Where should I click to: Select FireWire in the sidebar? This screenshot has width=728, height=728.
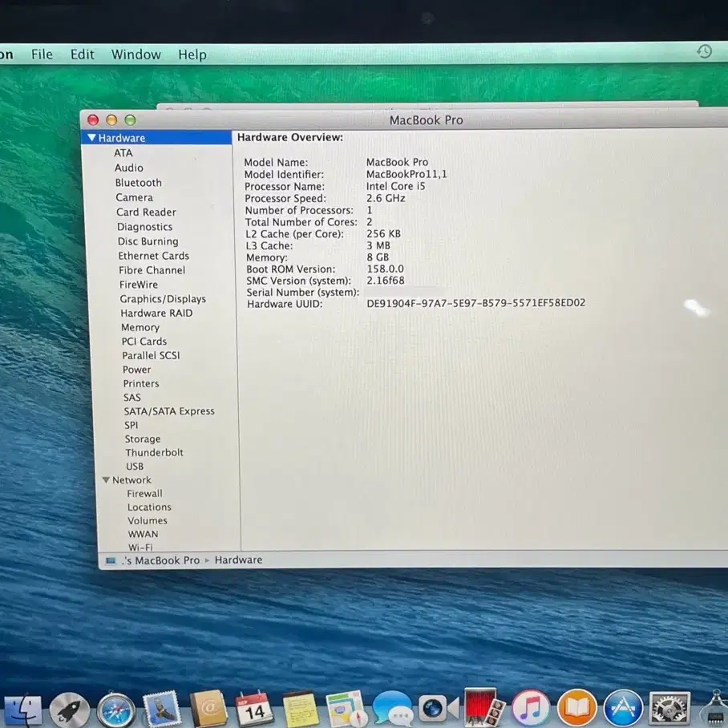tap(139, 285)
